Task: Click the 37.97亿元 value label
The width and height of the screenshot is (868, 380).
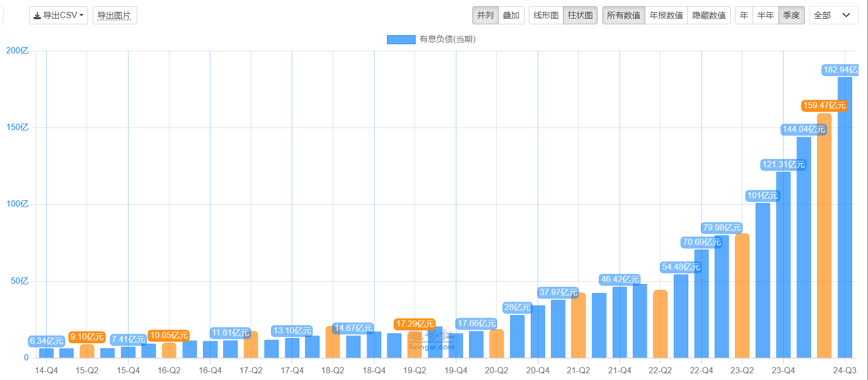Action: tap(558, 293)
